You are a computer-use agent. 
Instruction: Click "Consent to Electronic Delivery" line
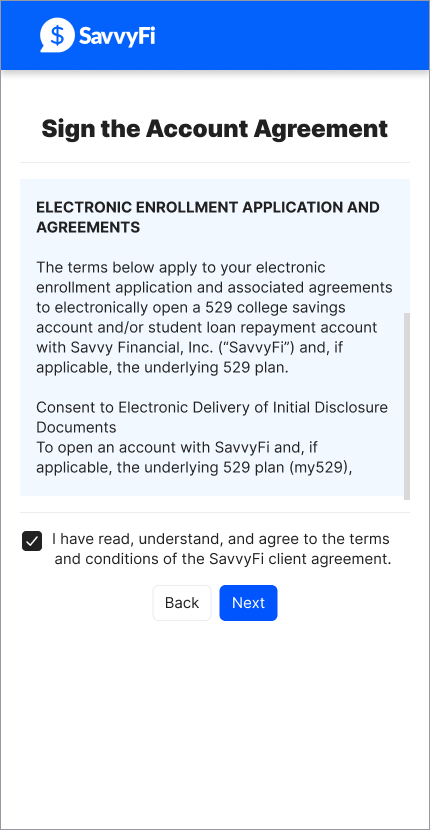212,408
